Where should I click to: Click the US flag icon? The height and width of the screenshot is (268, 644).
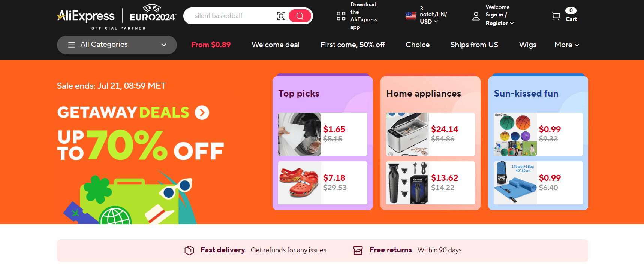pos(410,15)
